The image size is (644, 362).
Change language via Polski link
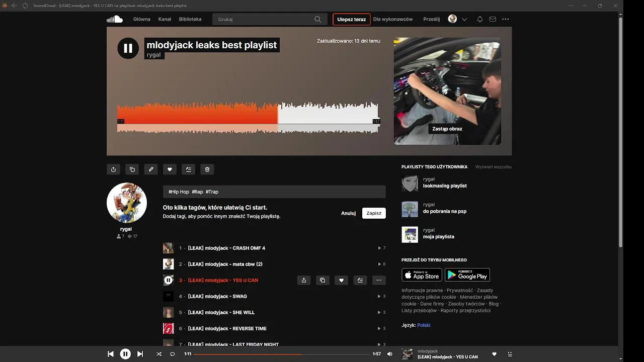424,325
